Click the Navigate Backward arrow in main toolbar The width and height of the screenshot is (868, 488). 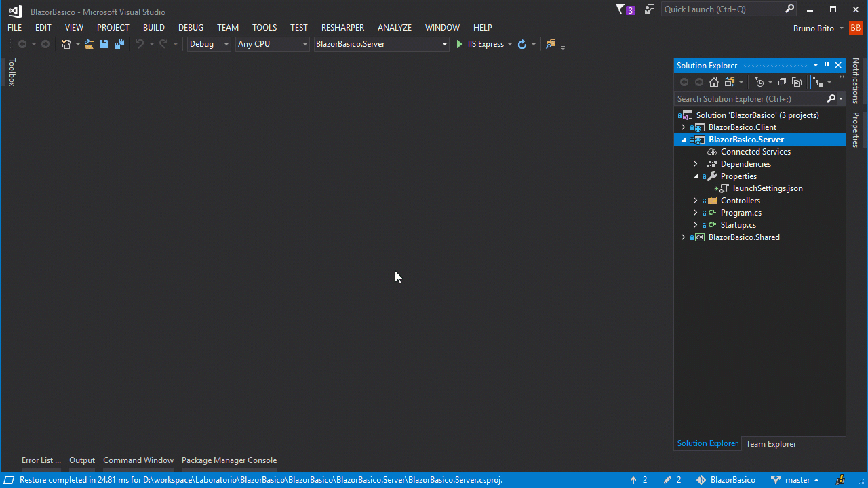pyautogui.click(x=22, y=44)
